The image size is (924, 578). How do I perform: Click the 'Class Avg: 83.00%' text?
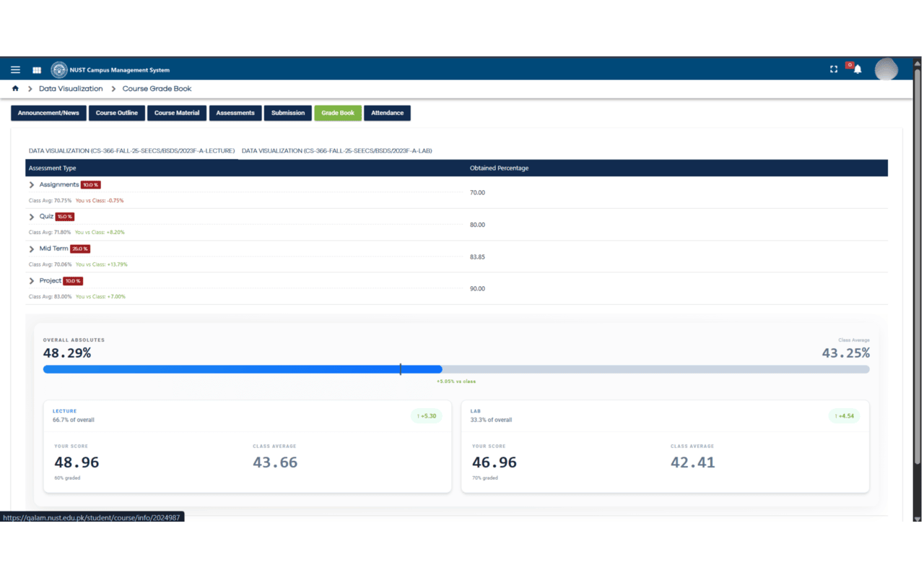click(x=50, y=296)
